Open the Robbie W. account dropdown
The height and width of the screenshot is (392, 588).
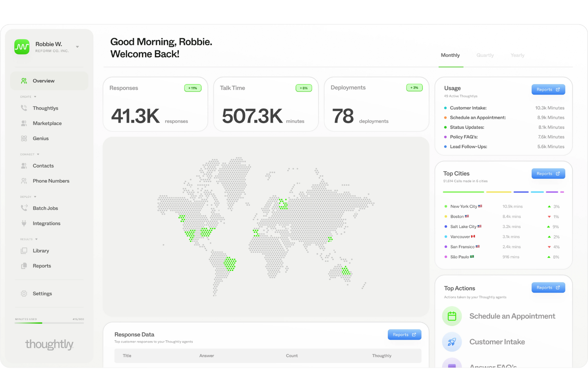77,46
